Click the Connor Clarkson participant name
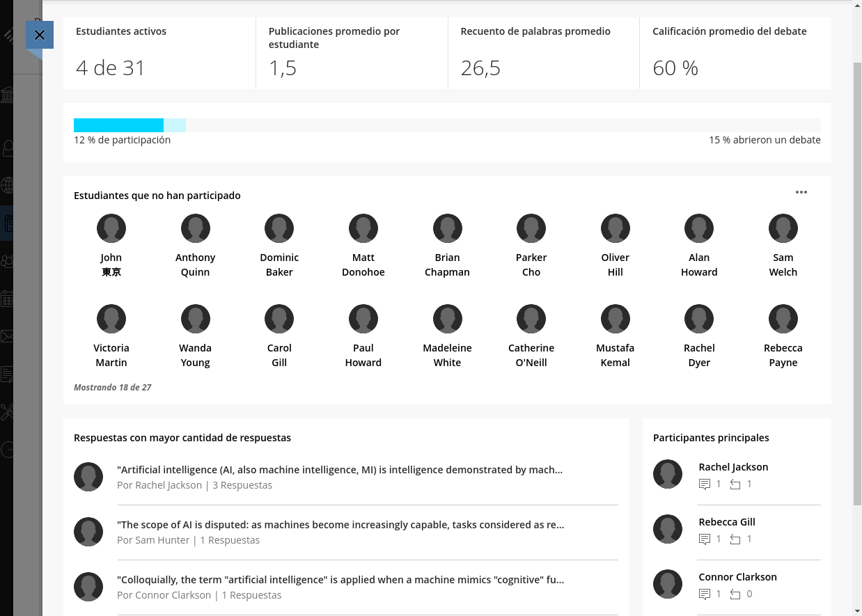This screenshot has width=862, height=616. tap(737, 577)
